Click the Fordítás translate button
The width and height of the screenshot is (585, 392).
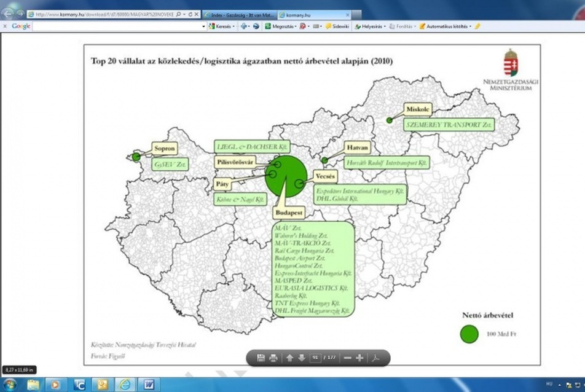click(x=401, y=26)
